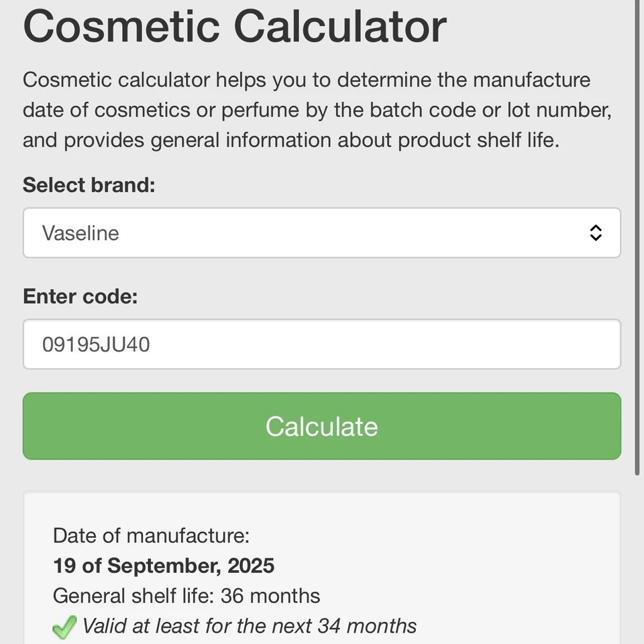Click the General shelf life 36 months line

(x=187, y=596)
